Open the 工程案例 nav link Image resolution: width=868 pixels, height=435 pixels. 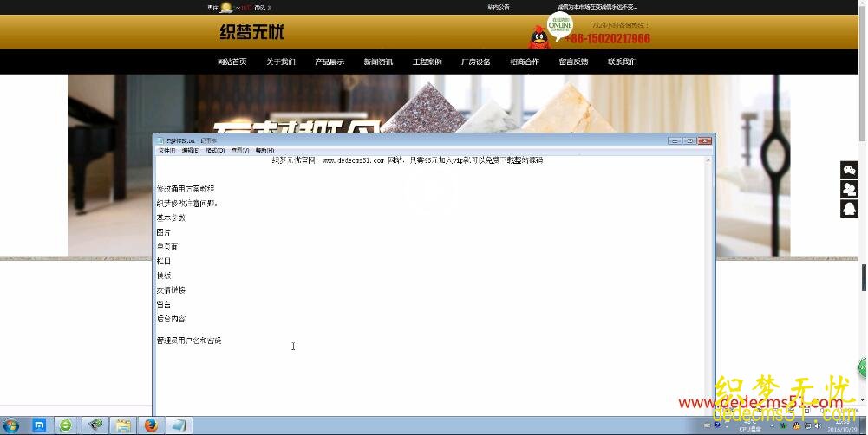tap(427, 62)
